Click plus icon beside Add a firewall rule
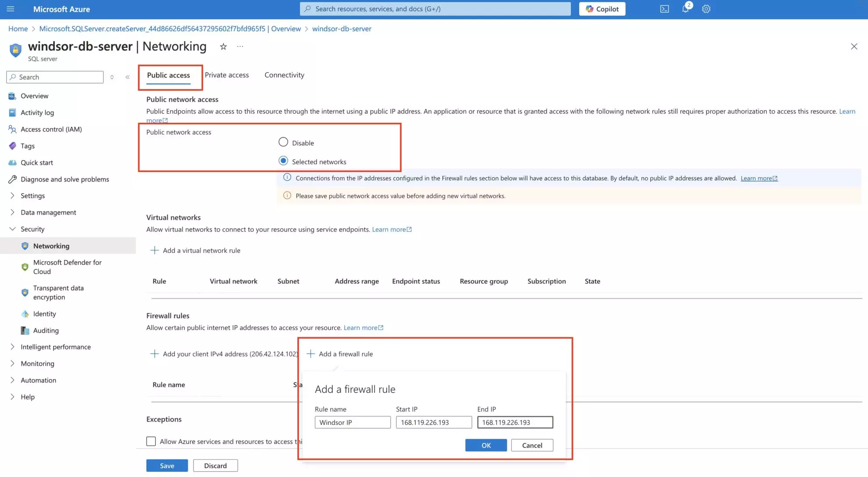 (x=310, y=354)
